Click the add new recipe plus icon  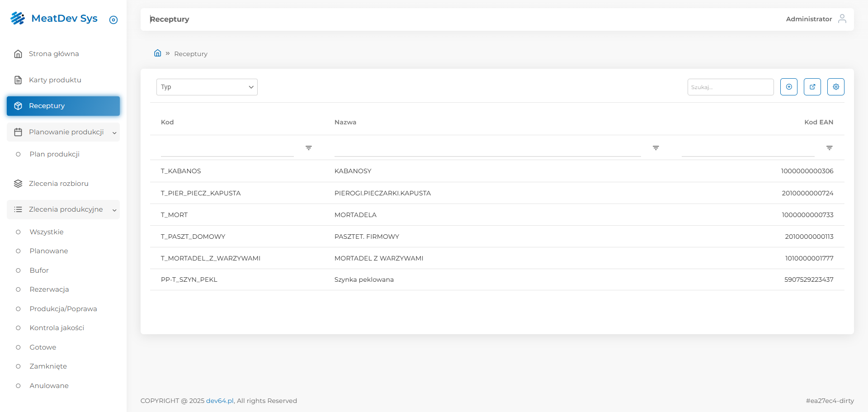tap(788, 87)
